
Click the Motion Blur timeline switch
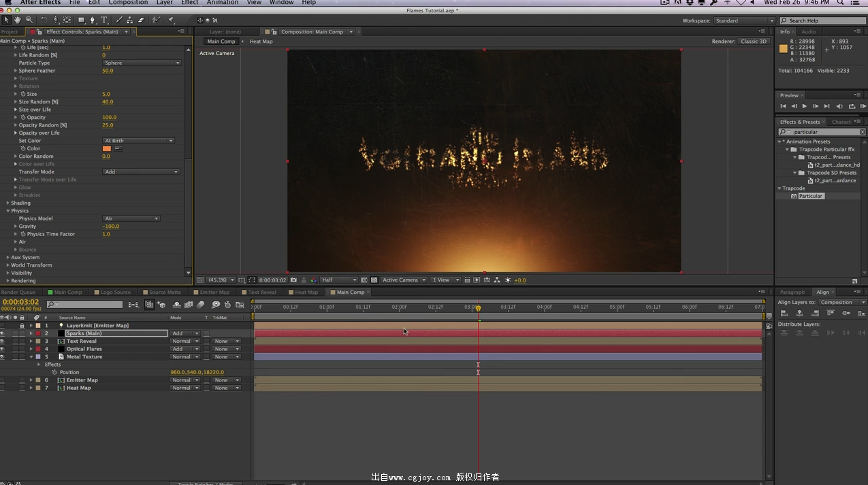(x=201, y=305)
